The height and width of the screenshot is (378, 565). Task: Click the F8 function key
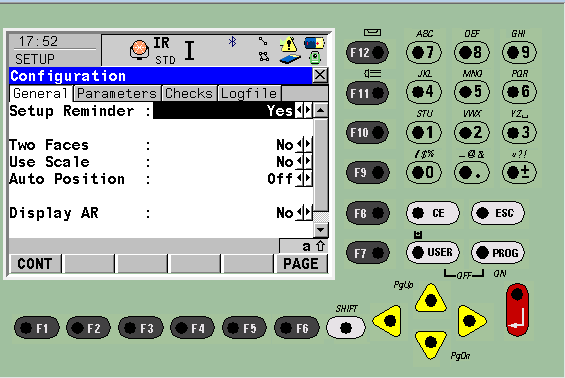pyautogui.click(x=368, y=213)
